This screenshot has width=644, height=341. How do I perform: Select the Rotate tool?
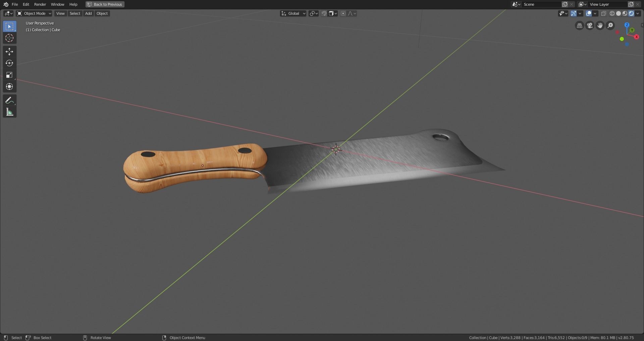[9, 63]
